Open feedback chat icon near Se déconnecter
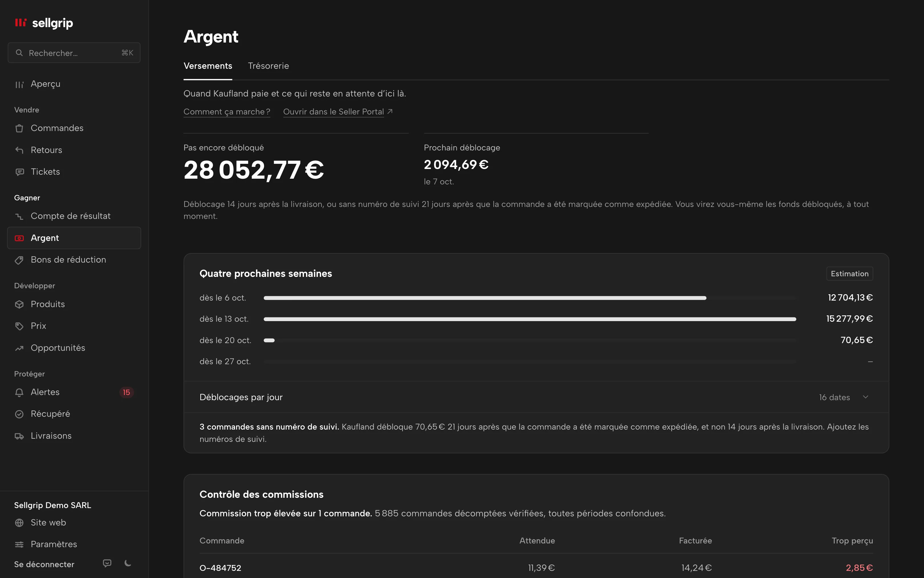Screen dimensions: 924x578 (107, 563)
